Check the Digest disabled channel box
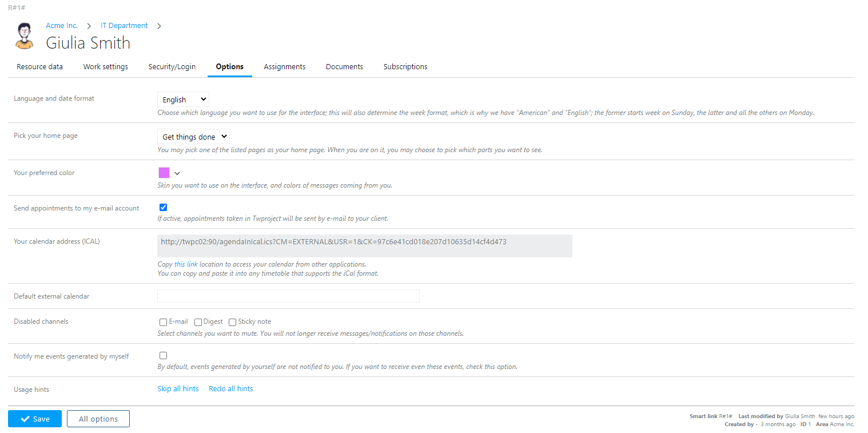 pos(198,323)
